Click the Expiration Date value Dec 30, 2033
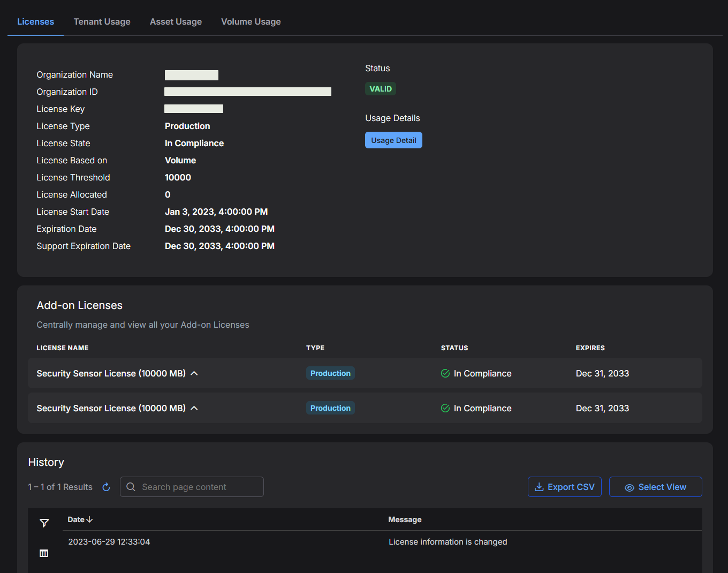 click(219, 229)
